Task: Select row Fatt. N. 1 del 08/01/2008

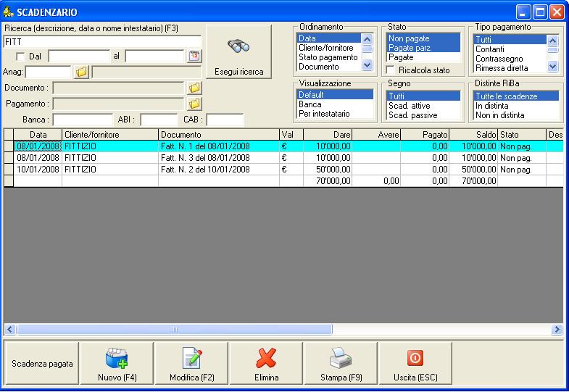Action: [283, 146]
